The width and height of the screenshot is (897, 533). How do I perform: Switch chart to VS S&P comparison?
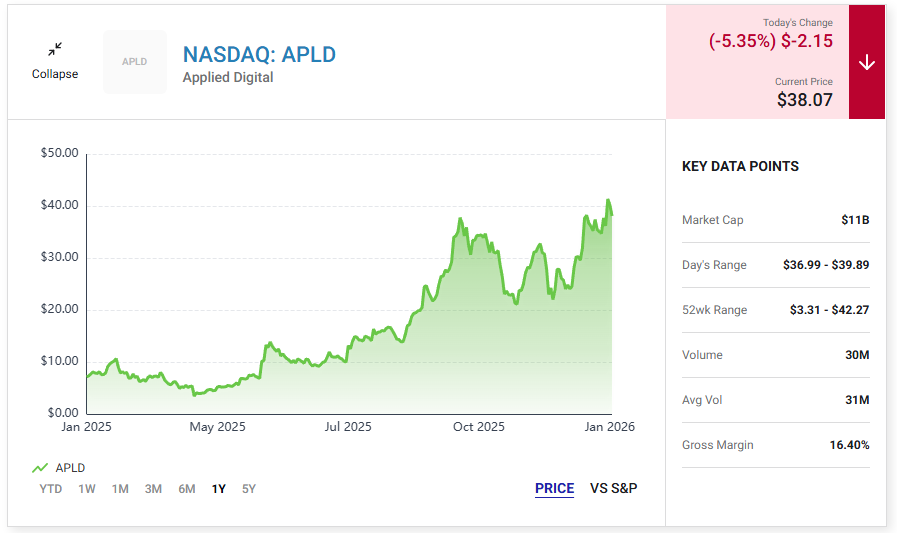[613, 488]
